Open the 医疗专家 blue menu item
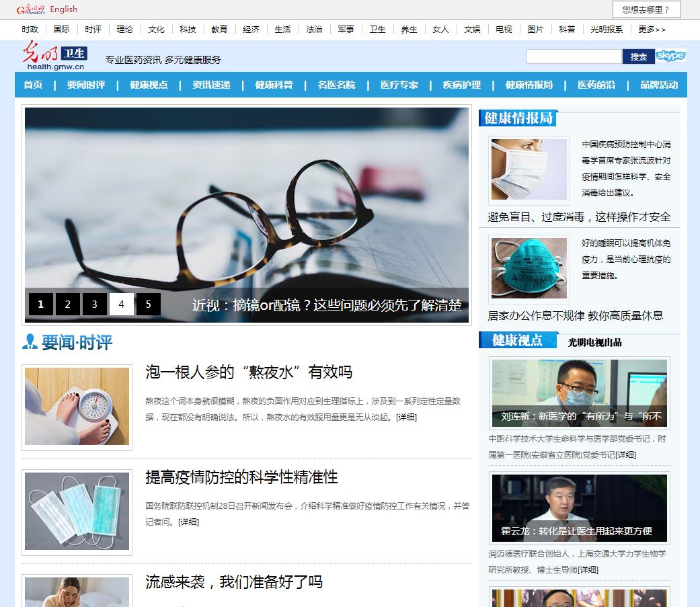Viewport: 700px width, 607px height. [x=399, y=85]
